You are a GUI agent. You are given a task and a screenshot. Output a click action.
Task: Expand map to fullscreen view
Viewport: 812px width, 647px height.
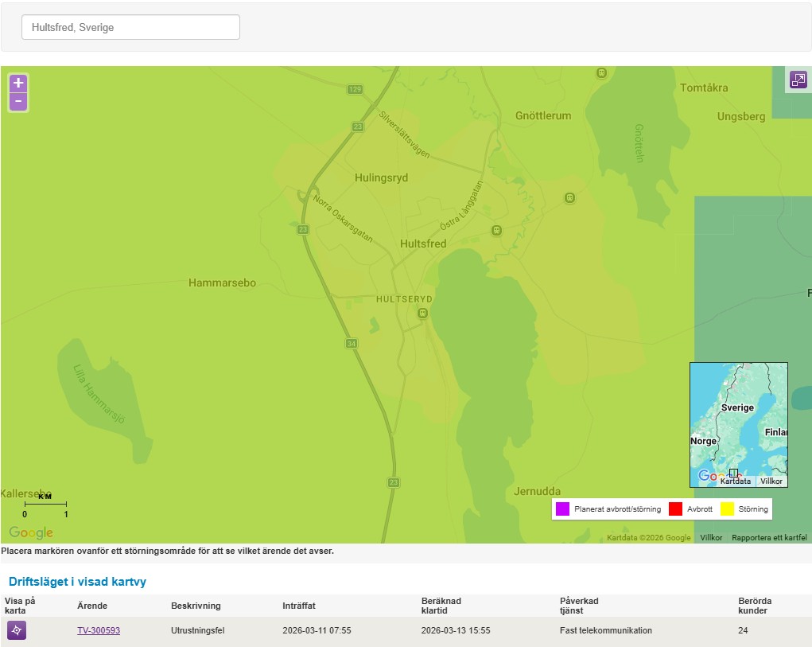[x=798, y=80]
